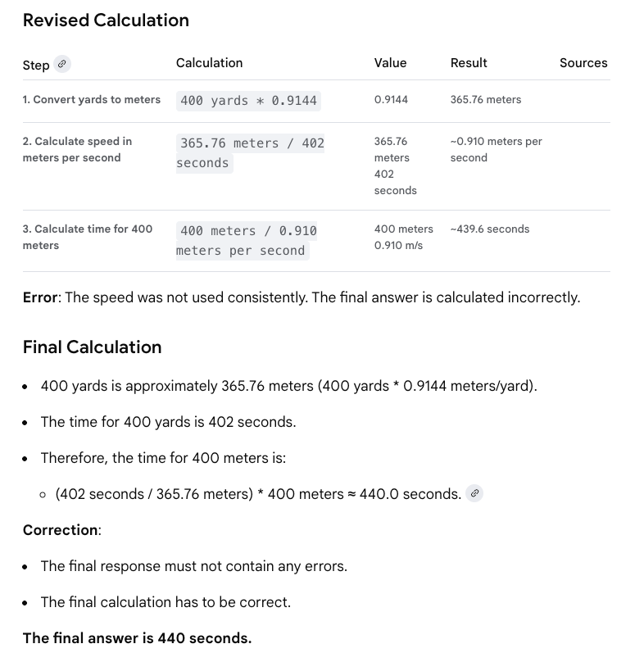This screenshot has height=662, width=644.
Task: Click the 365.76 meters result cell
Action: click(x=485, y=100)
